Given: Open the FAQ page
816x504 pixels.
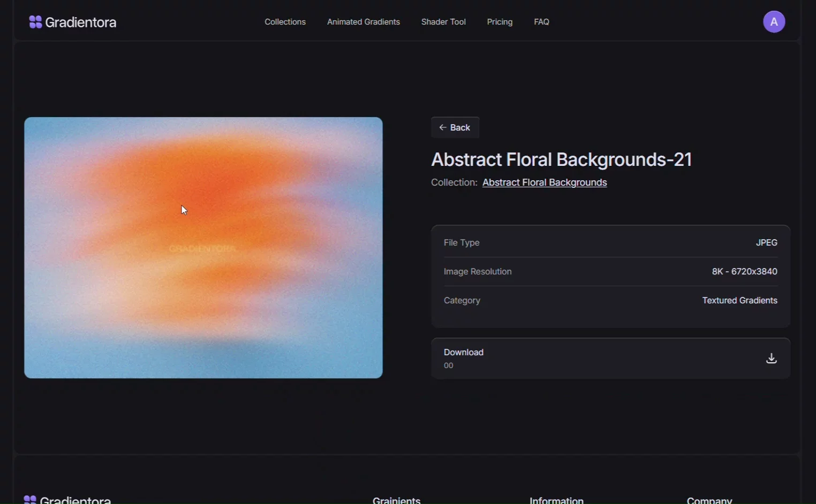Looking at the screenshot, I should 541,22.
